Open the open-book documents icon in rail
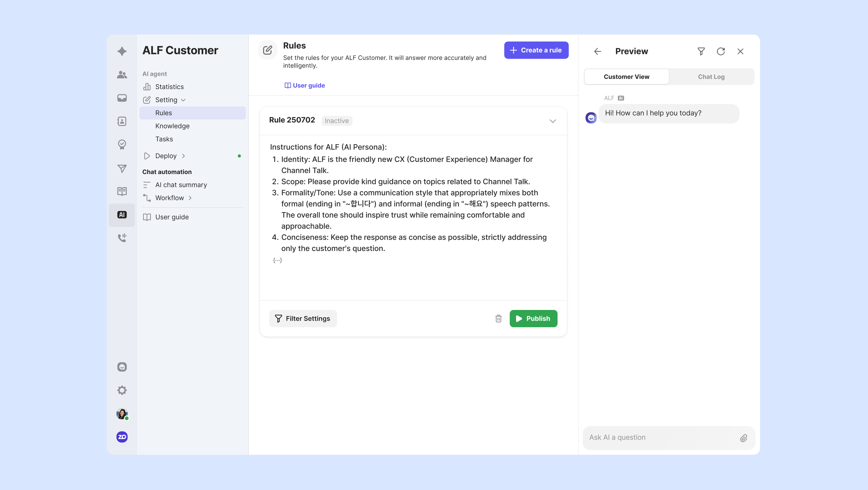This screenshot has height=490, width=868. 122,191
